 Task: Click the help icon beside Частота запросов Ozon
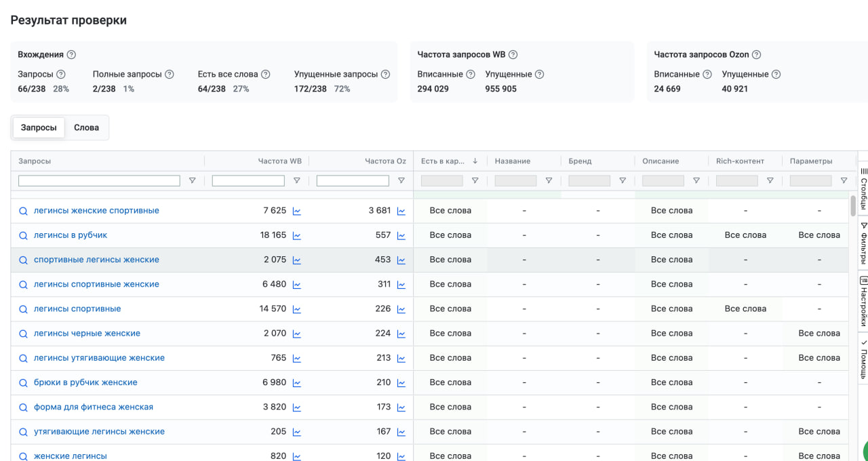pyautogui.click(x=756, y=55)
